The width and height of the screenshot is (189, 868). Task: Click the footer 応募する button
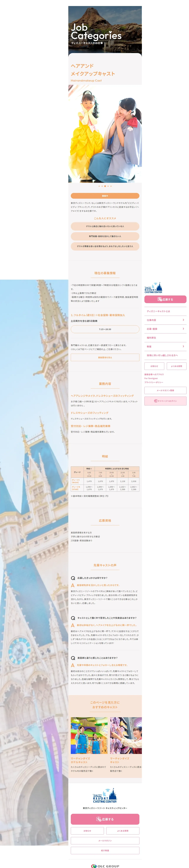click(105, 819)
